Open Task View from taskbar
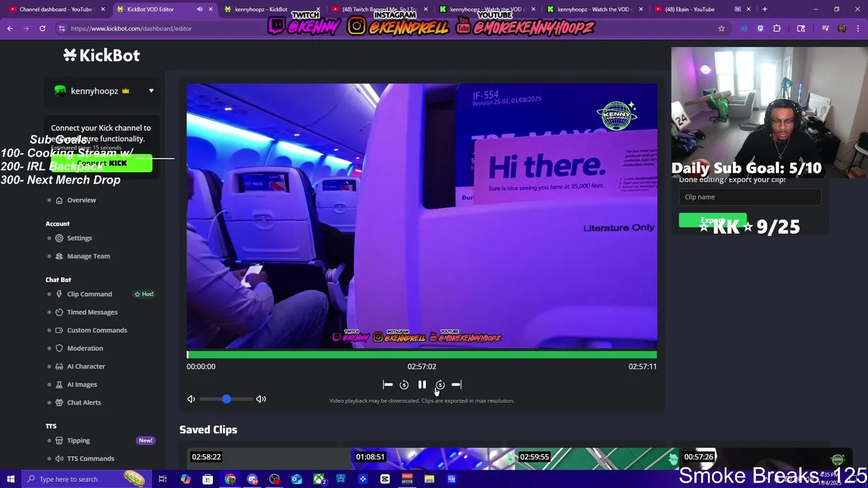This screenshot has height=488, width=868. coord(163,479)
